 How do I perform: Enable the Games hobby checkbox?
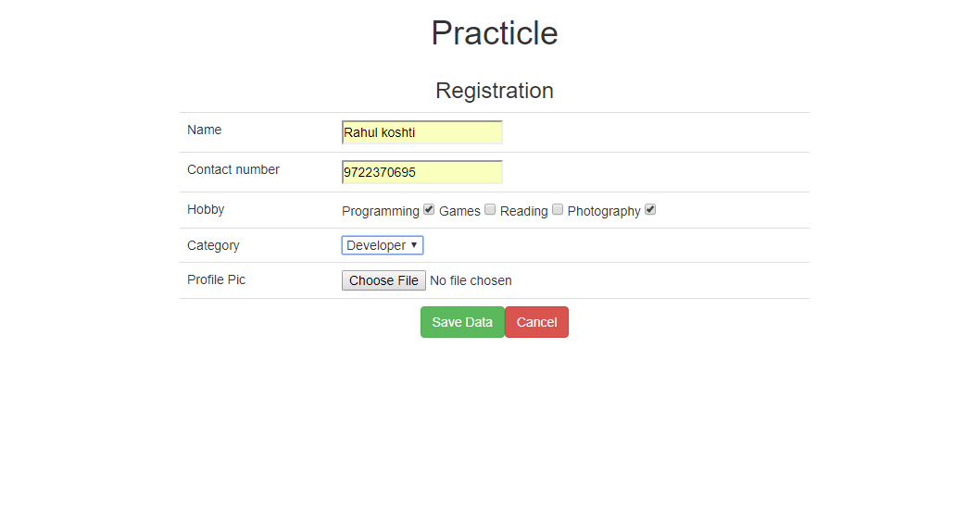490,210
